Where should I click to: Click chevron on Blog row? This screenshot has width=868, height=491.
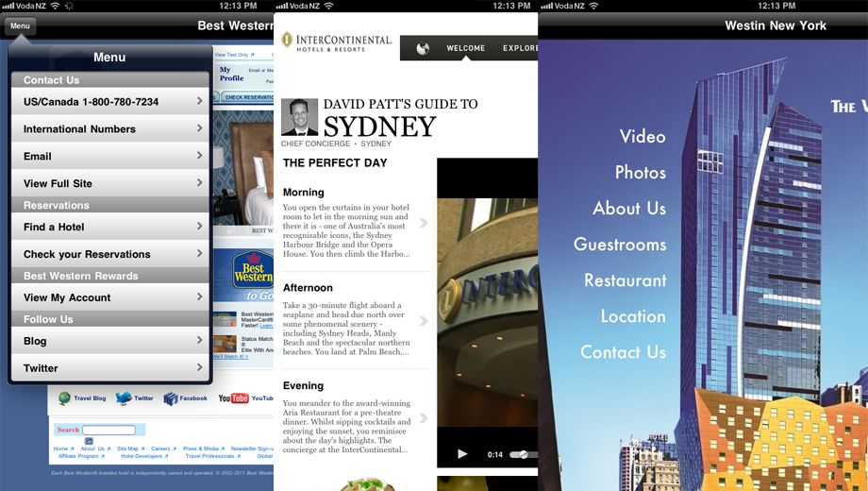coord(199,340)
